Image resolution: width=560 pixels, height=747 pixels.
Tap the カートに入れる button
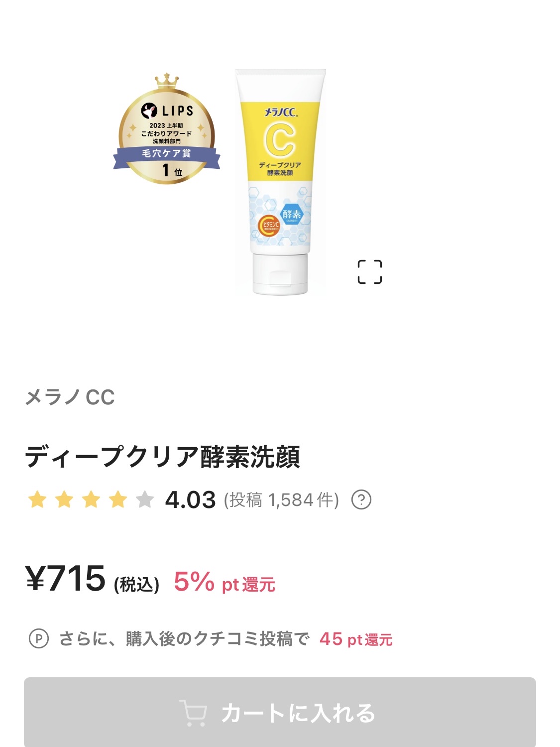[280, 712]
